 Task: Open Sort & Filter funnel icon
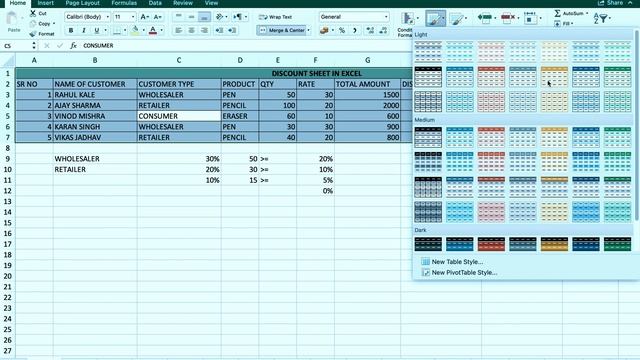coord(599,18)
